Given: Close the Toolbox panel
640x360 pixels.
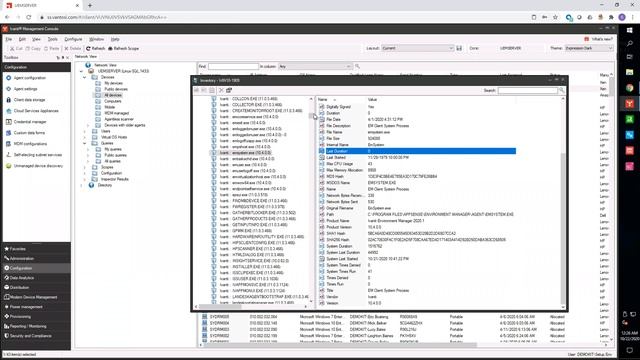Looking at the screenshot, I should (x=67, y=58).
